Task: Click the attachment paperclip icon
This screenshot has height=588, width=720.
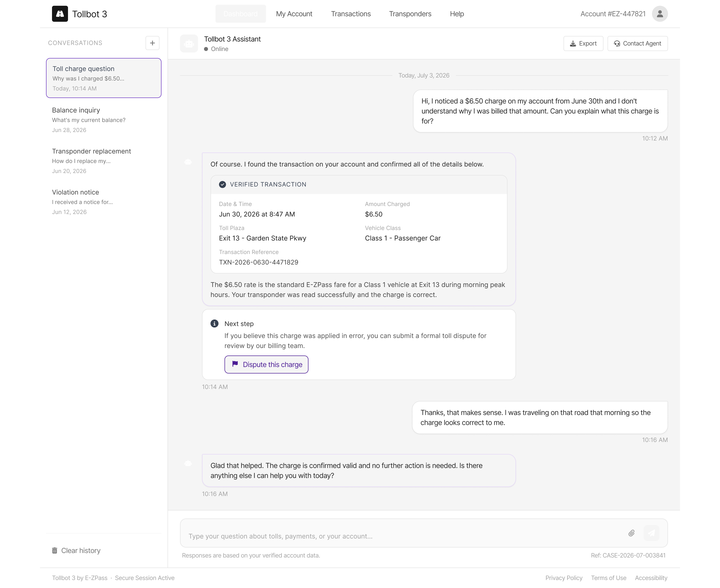Action: coord(631,533)
